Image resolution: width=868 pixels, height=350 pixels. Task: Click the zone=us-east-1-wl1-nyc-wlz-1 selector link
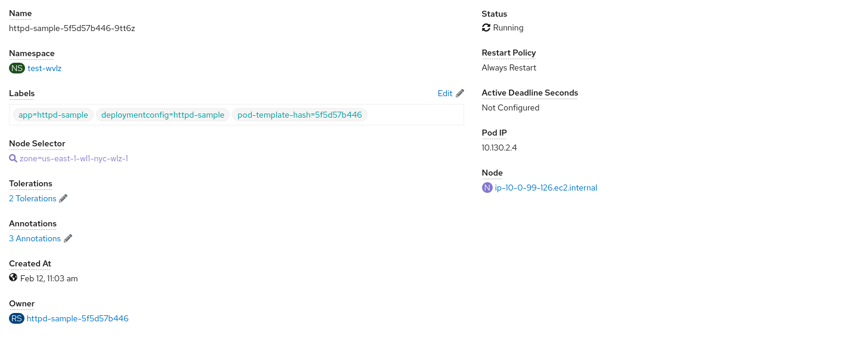coord(73,158)
